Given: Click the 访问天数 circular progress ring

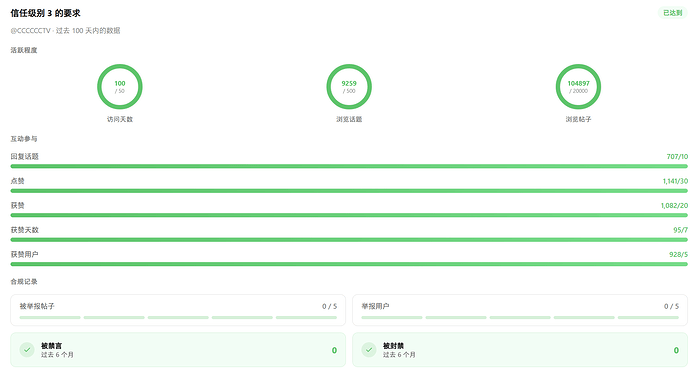Looking at the screenshot, I should click(120, 87).
